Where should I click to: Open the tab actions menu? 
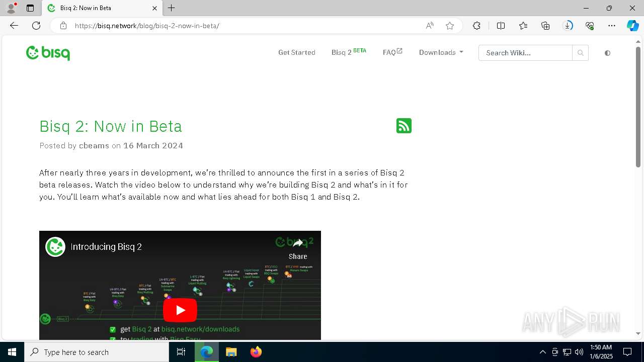pos(30,8)
